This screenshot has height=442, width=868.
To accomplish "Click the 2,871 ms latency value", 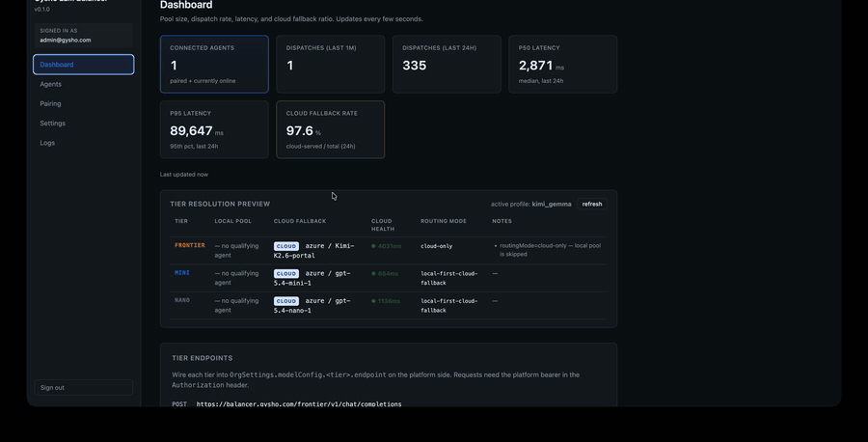I will coord(541,66).
